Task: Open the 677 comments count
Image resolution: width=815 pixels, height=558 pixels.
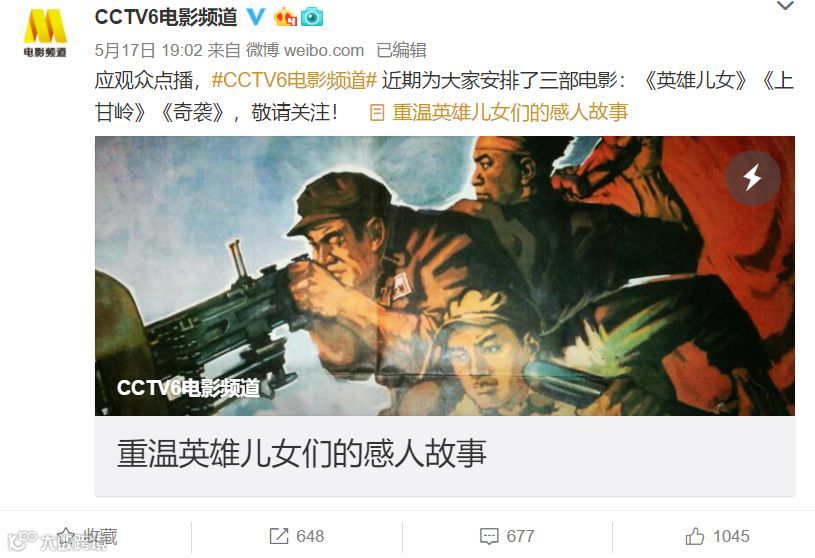Action: point(520,536)
